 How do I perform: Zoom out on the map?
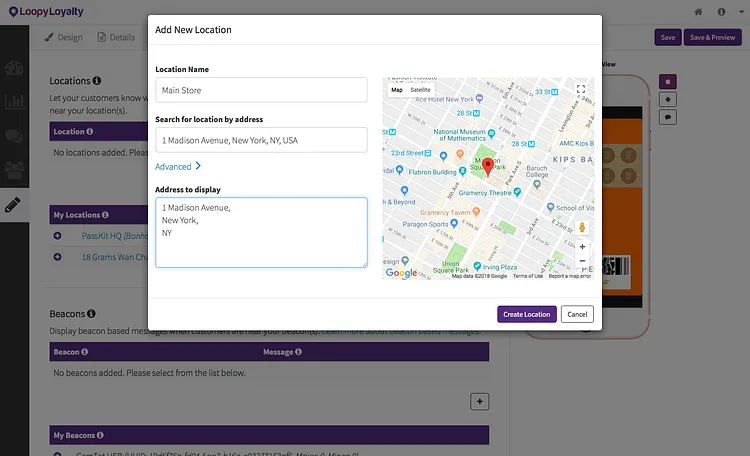point(582,261)
